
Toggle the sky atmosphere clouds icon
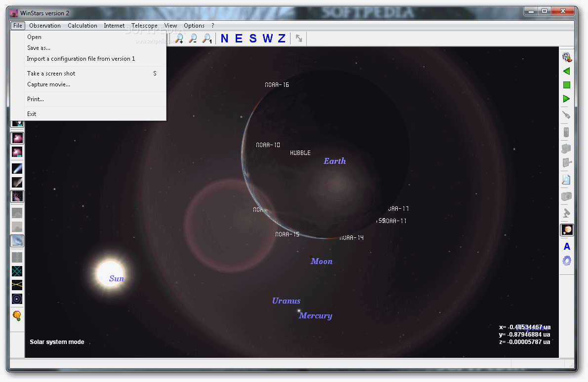click(17, 240)
